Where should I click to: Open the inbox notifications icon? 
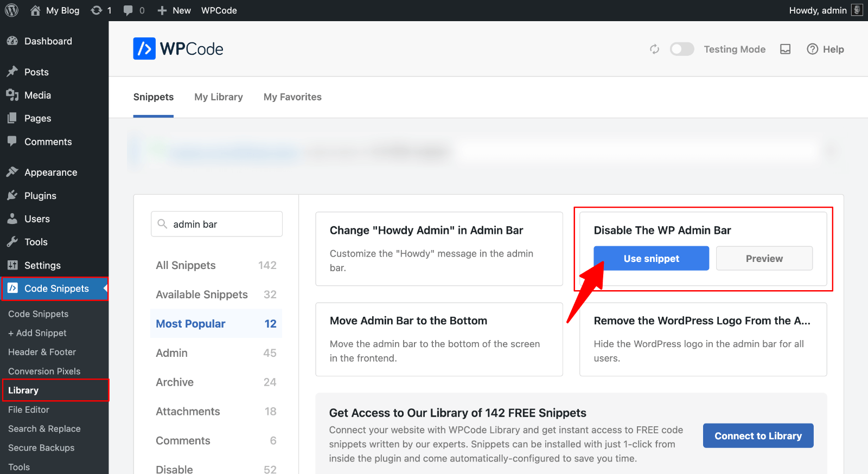[x=785, y=49]
